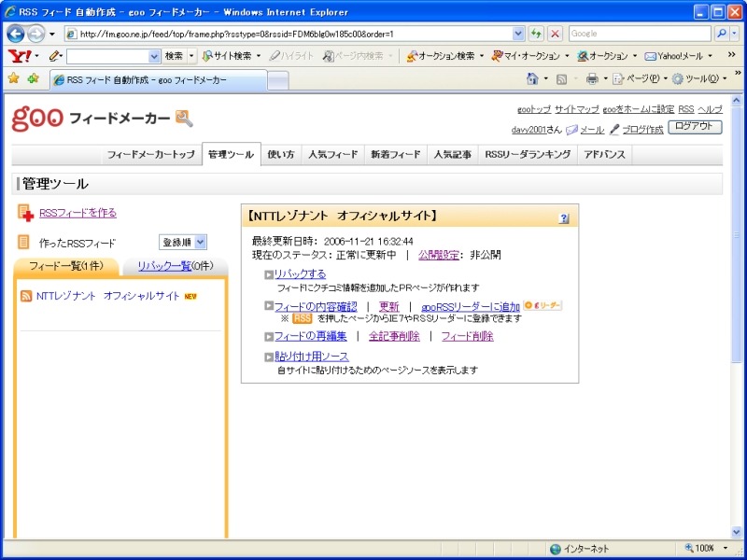Select the フィード一覧(1件) tab
This screenshot has width=747, height=560.
pos(66,266)
